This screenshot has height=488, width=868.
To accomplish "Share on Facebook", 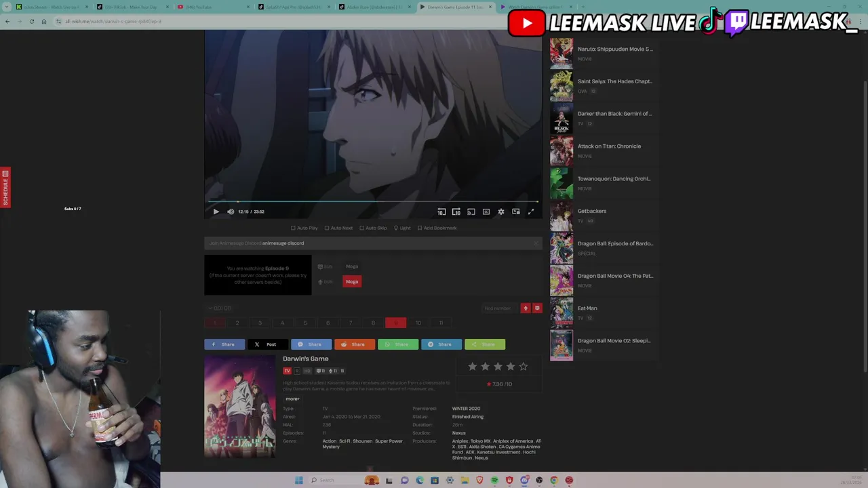I will (224, 344).
